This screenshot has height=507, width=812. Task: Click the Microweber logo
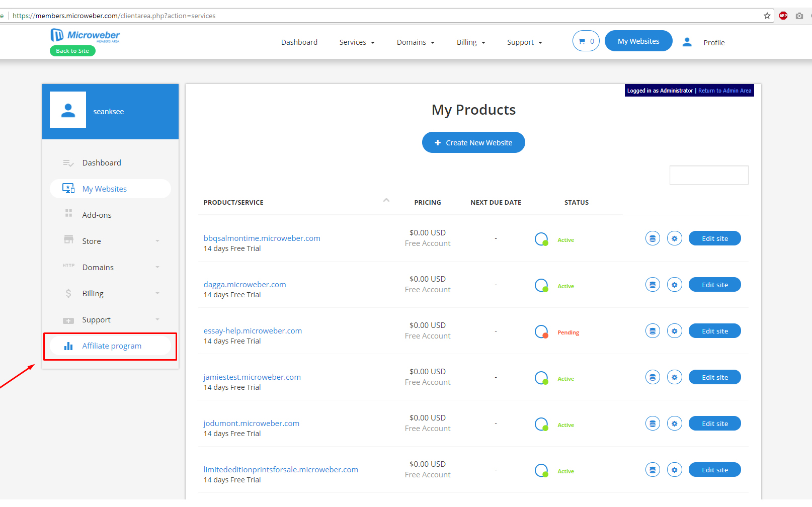[85, 35]
